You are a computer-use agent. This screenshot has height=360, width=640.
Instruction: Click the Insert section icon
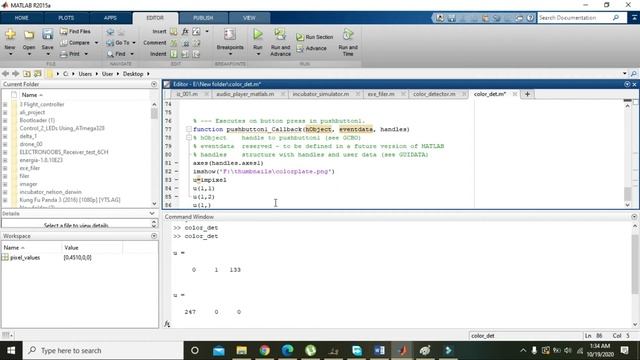point(174,31)
